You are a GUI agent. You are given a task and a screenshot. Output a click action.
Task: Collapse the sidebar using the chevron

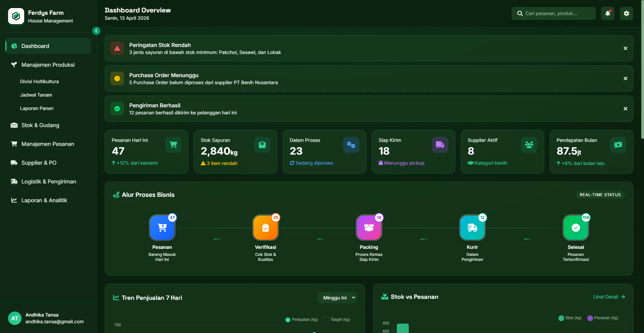96,31
